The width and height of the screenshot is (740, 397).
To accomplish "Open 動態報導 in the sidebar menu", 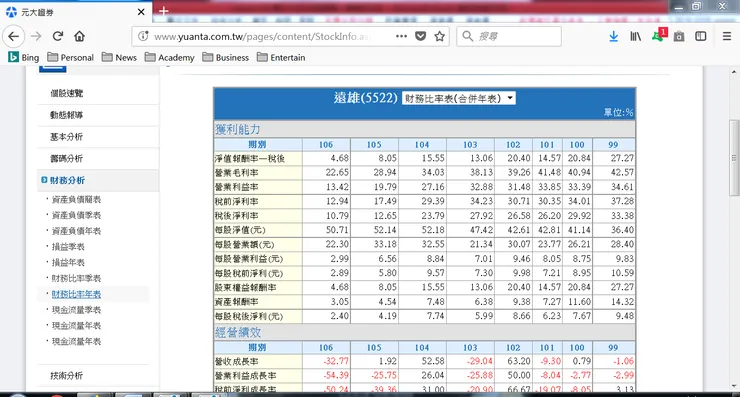I will click(x=67, y=115).
